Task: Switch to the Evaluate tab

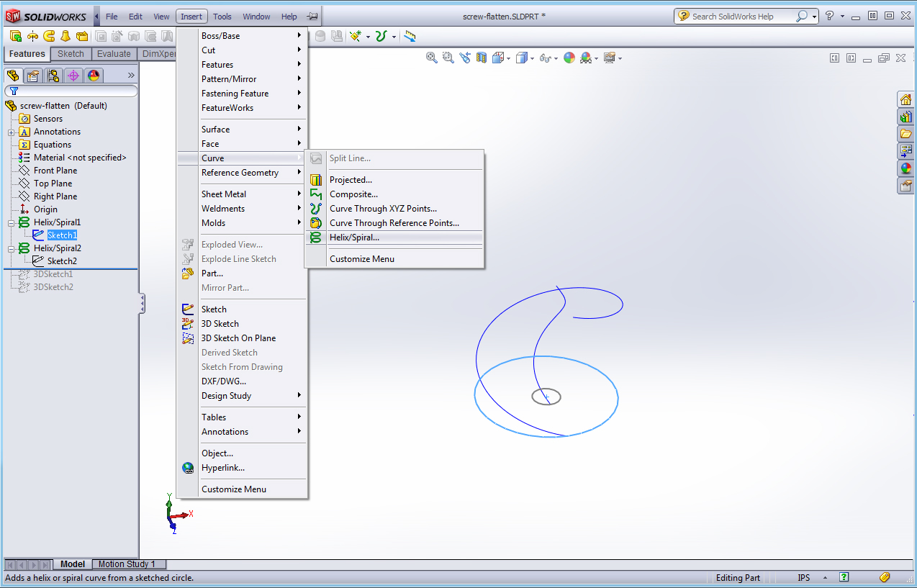Action: (x=114, y=54)
